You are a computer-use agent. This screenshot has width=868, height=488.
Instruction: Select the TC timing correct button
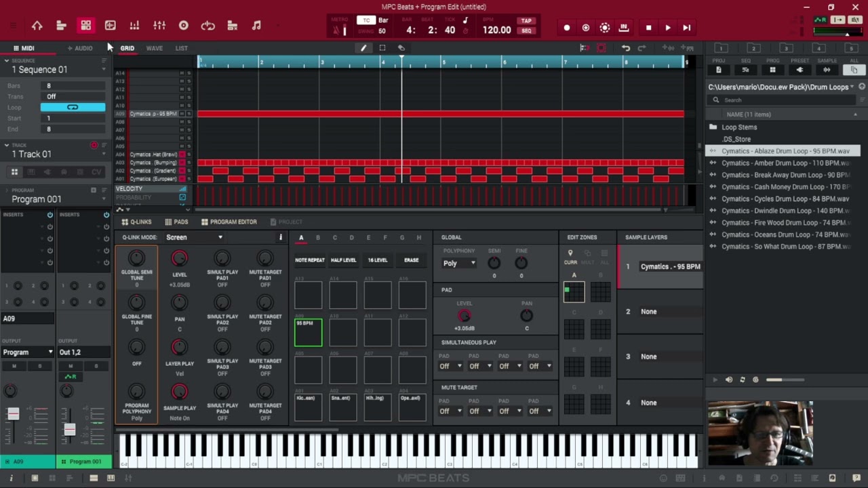[366, 20]
